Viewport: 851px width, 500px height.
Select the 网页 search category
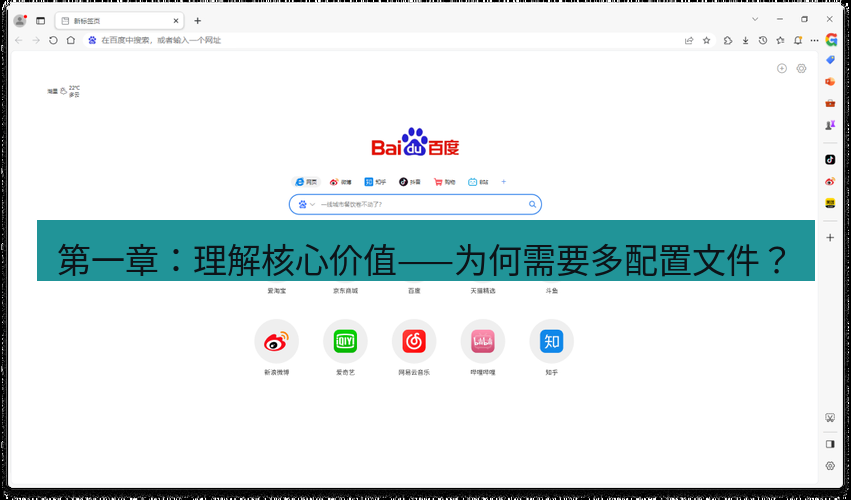click(x=306, y=182)
